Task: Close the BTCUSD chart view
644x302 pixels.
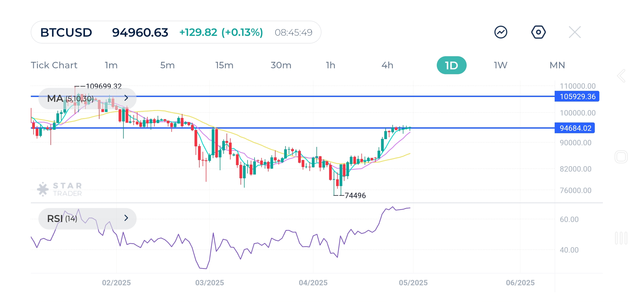Action: click(x=575, y=32)
